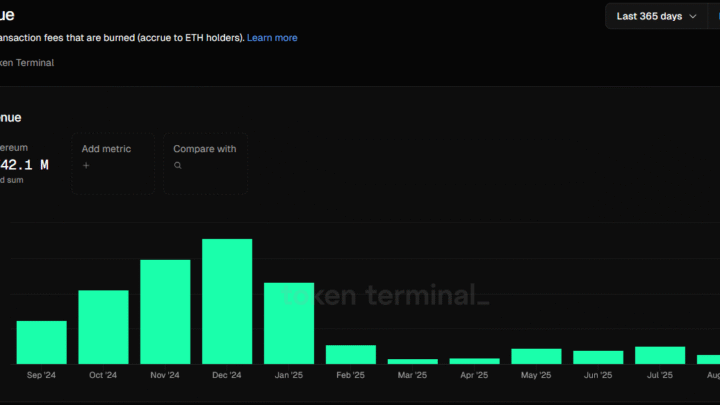Click the 42.1 M cumulative sum value
This screenshot has height=405, width=720.
point(25,165)
